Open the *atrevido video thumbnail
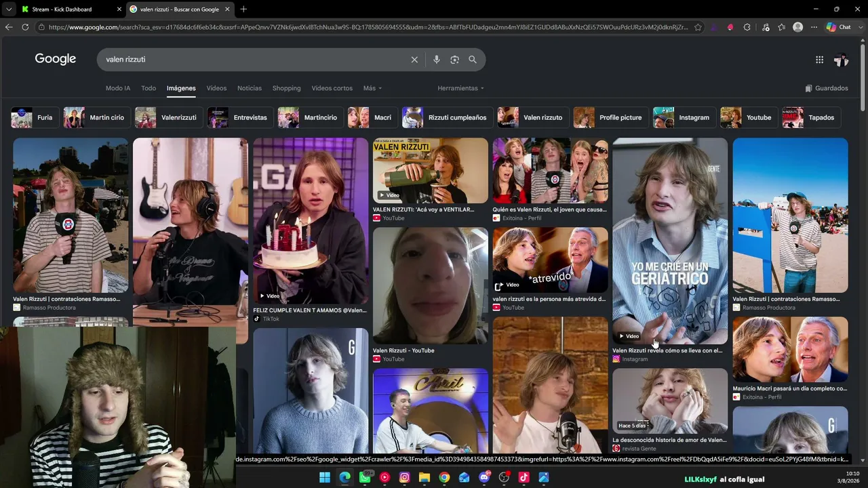Viewport: 868px width, 488px height. click(x=550, y=260)
